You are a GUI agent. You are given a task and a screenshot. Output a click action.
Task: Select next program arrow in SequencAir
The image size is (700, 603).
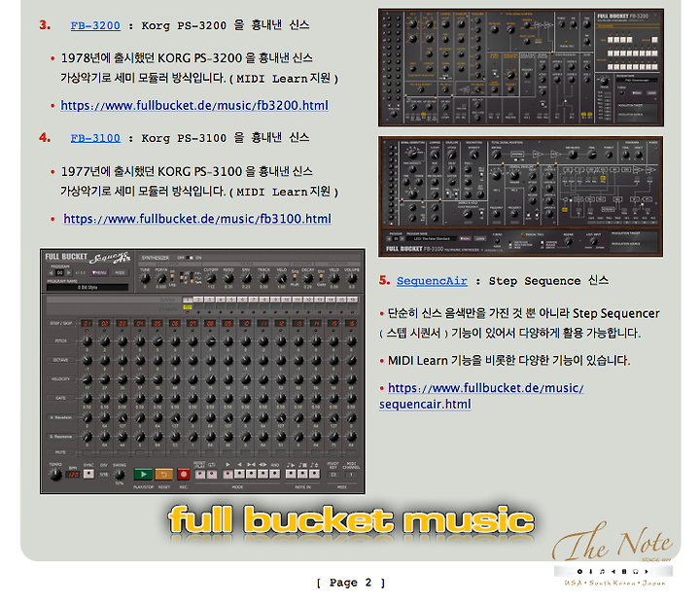[x=69, y=272]
